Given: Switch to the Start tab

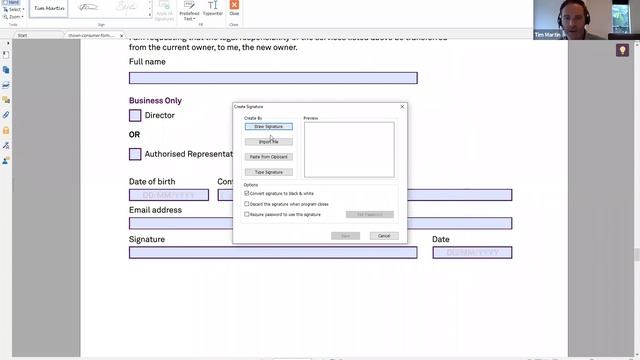Looking at the screenshot, I should point(22,36).
